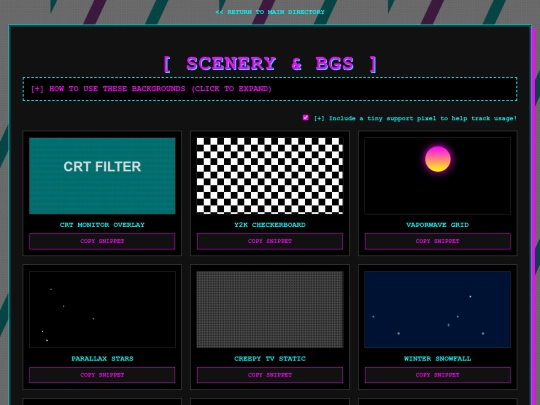Viewport: 540px width, 405px height.
Task: Copy the Winter Snowfall snippet
Action: pyautogui.click(x=437, y=375)
